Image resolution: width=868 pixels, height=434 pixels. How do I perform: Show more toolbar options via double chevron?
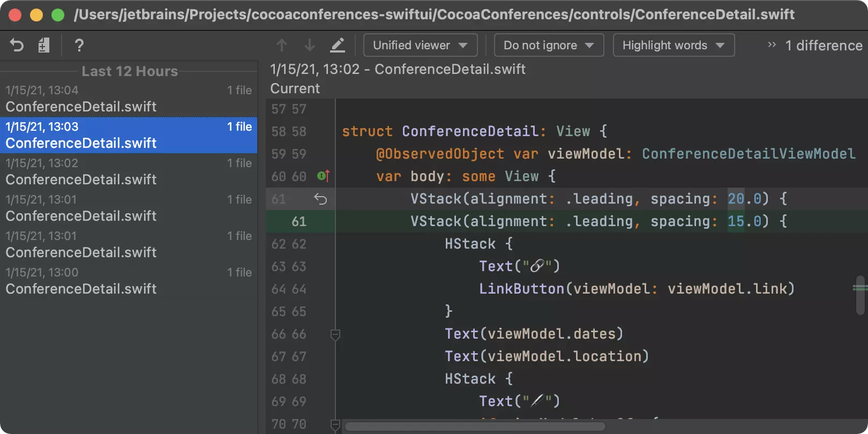tap(772, 45)
